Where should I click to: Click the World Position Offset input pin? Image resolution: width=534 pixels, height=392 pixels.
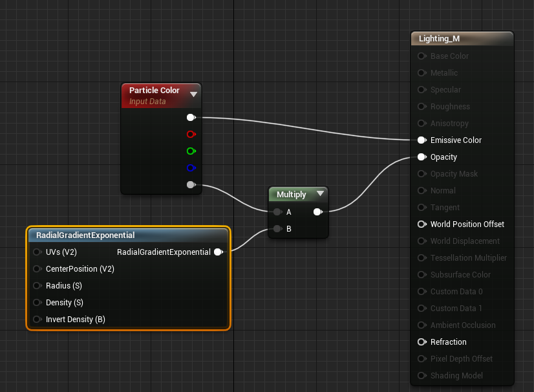click(422, 224)
